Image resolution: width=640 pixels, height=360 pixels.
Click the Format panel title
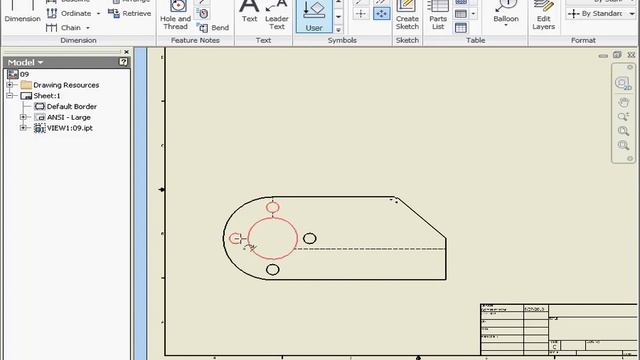tap(583, 40)
